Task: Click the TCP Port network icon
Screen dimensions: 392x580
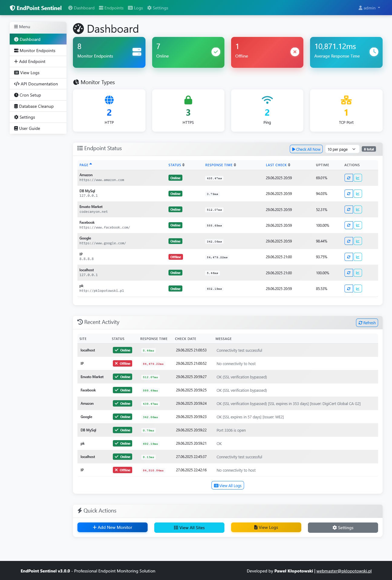Action: pyautogui.click(x=346, y=100)
